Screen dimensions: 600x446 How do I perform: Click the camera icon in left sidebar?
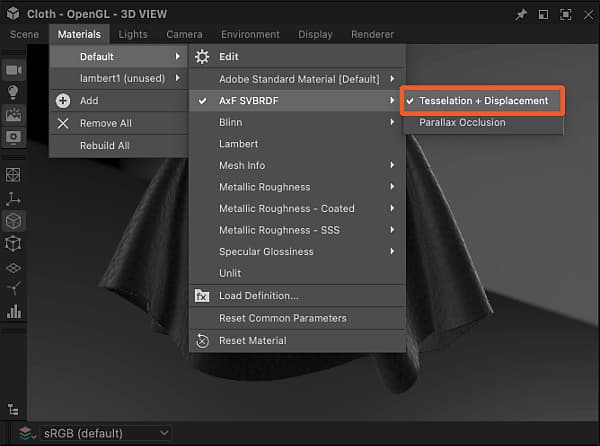[x=14, y=70]
